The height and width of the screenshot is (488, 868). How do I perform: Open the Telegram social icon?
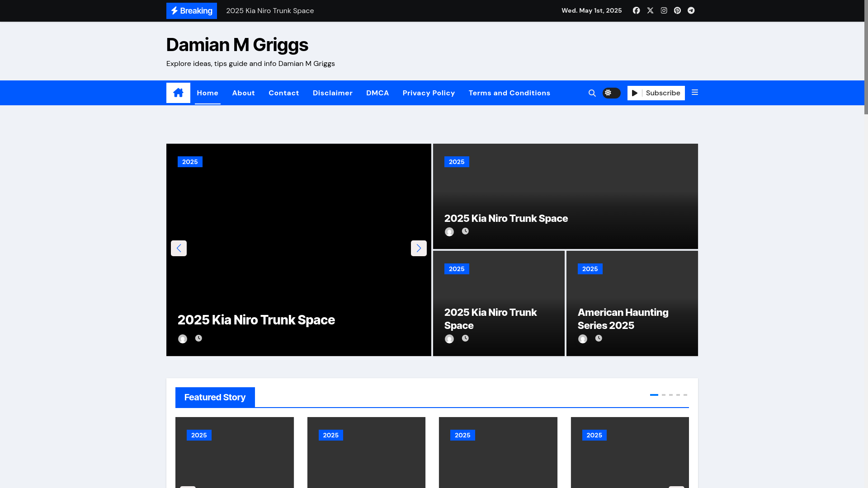[691, 10]
